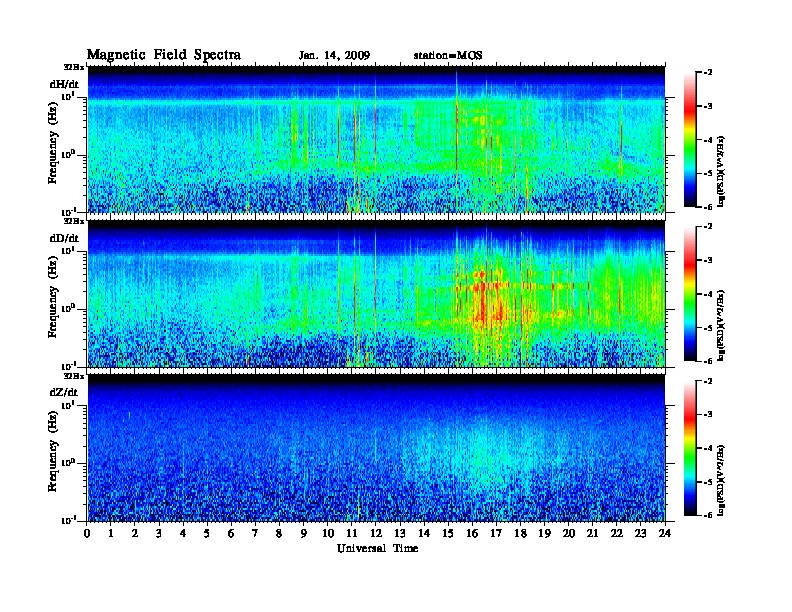Click the hour 6 tick label on the time axis
This screenshot has height=612, width=792.
point(231,534)
